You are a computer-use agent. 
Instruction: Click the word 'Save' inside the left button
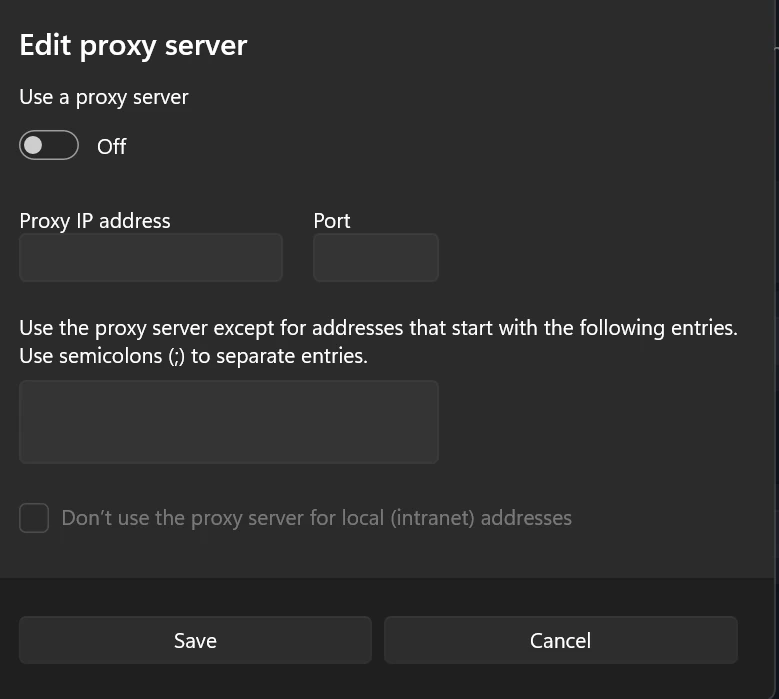(x=195, y=641)
